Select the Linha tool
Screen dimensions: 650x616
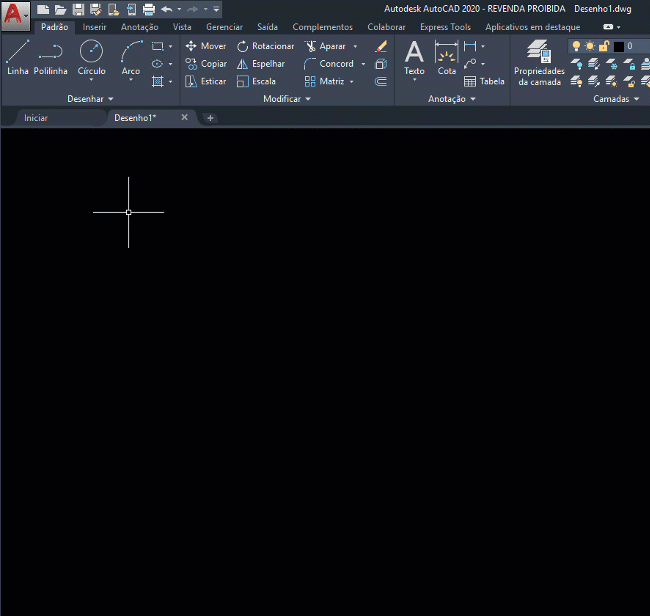point(18,57)
